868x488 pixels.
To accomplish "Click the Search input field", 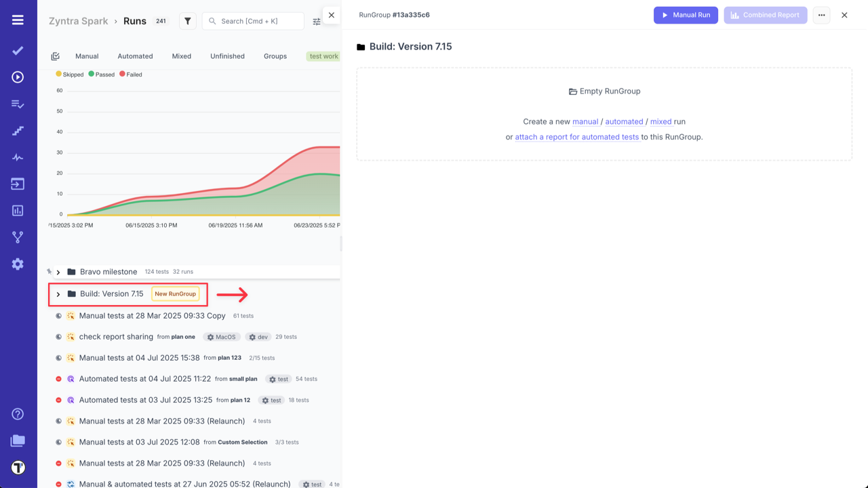I will (x=251, y=21).
